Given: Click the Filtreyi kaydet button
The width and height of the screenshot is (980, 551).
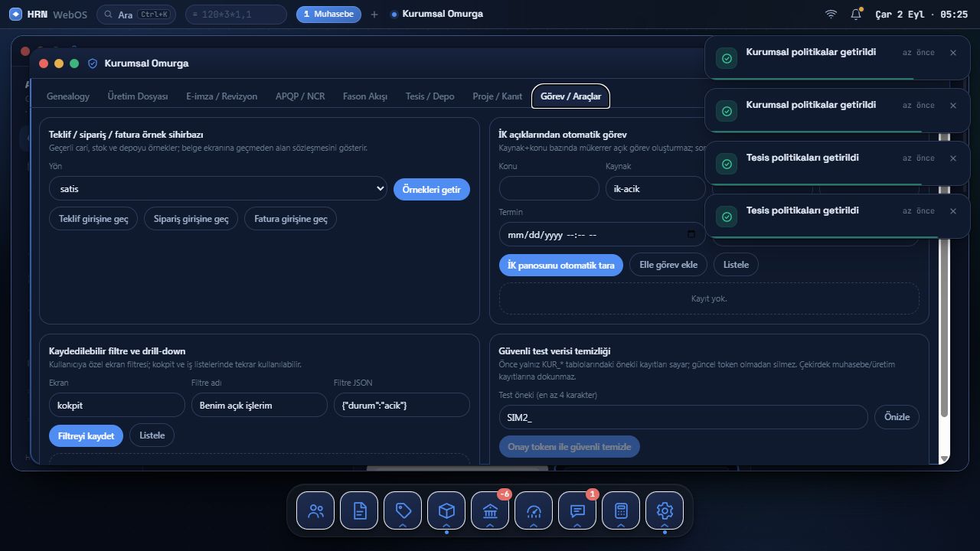Looking at the screenshot, I should [x=86, y=435].
